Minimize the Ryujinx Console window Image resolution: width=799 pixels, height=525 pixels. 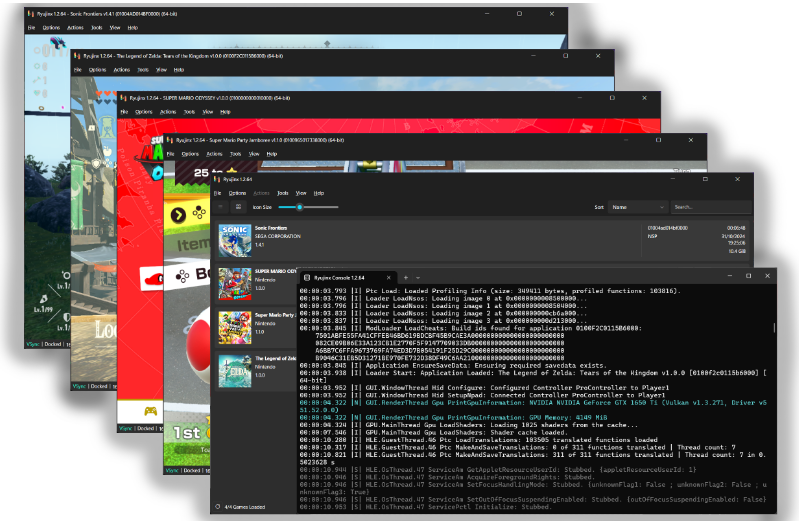pos(730,276)
